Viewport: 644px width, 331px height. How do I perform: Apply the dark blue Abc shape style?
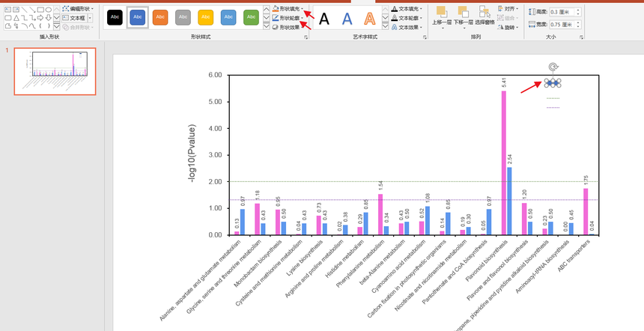point(138,17)
